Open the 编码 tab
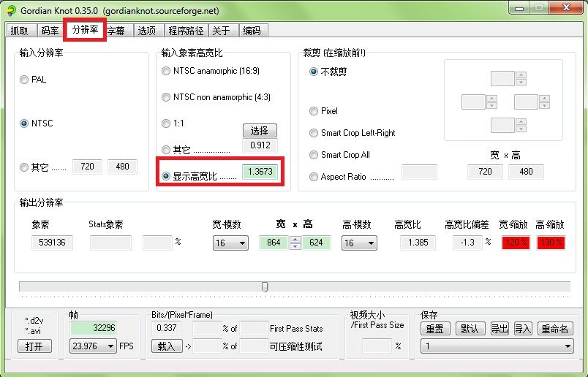 point(252,31)
